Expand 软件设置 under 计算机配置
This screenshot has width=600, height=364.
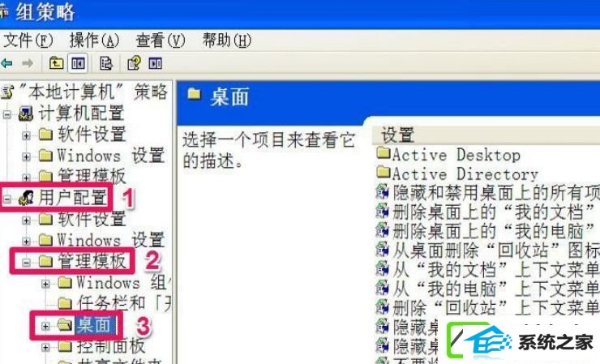27,135
